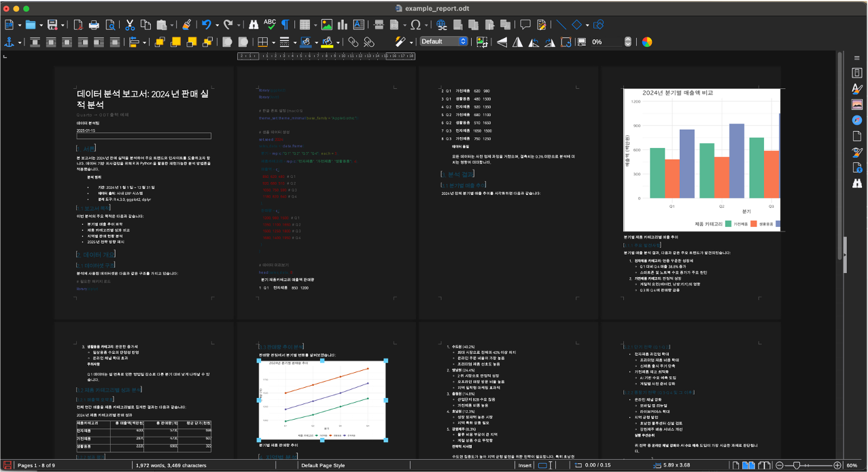Image resolution: width=868 pixels, height=472 pixels.
Task: Click the Insert Comment speech bubble
Action: (525, 25)
